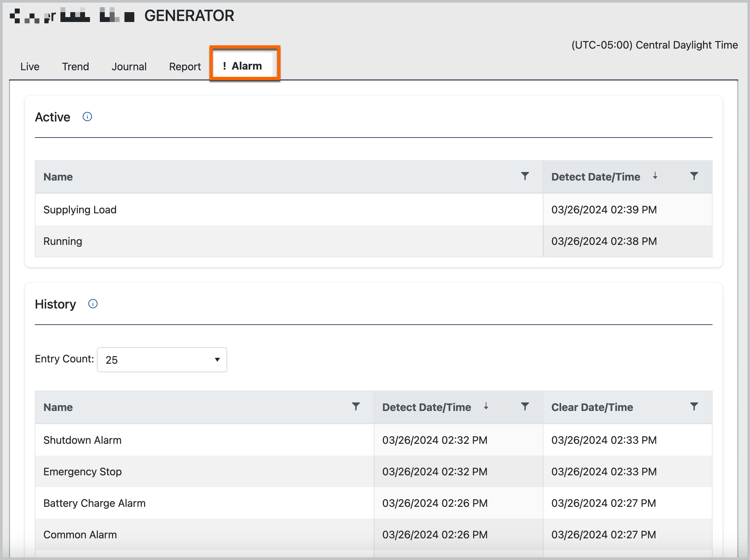
Task: Click the sort arrow on Active Detect Date/Time
Action: [x=655, y=176]
